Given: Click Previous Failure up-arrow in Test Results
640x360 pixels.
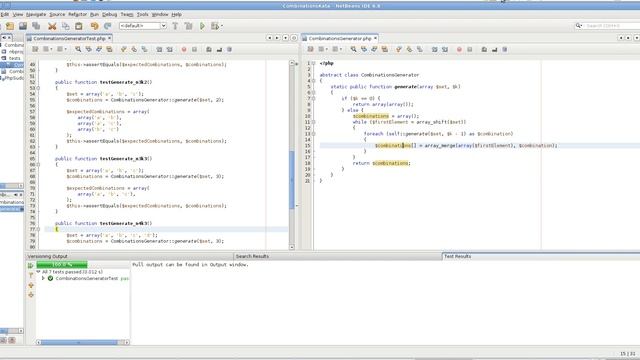Looking at the screenshot, I should click(31, 285).
